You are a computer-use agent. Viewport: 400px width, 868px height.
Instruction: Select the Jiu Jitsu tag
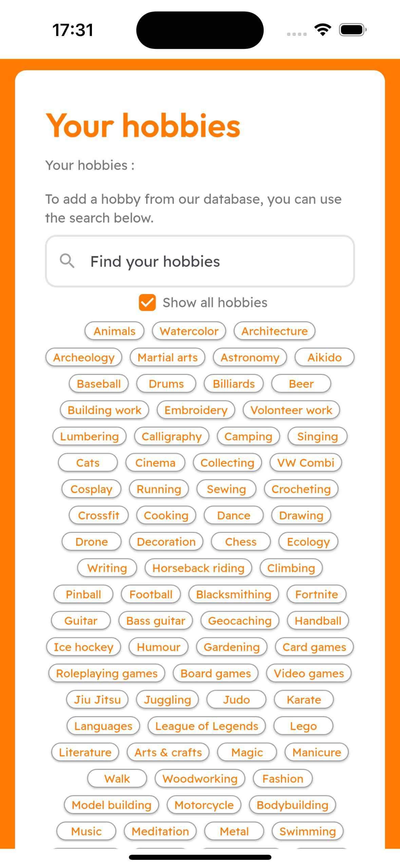point(96,700)
